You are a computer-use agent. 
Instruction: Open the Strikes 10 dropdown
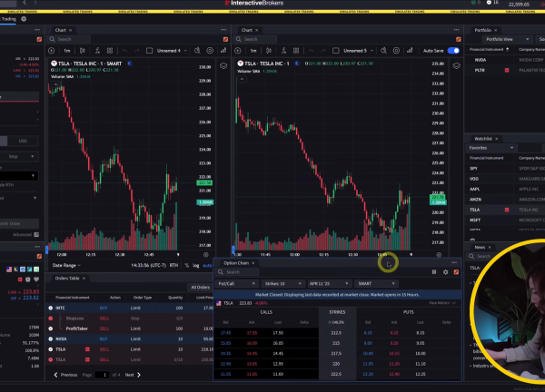coord(284,283)
